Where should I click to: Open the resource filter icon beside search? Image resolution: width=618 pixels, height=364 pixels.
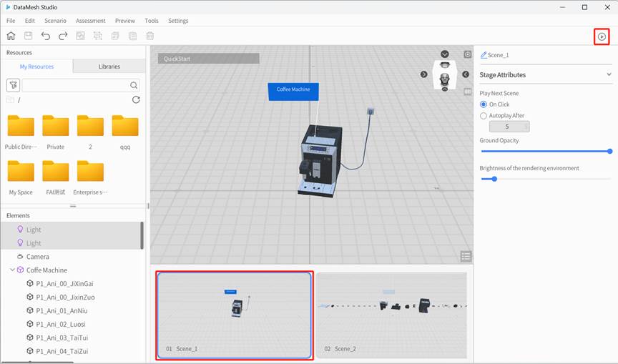13,85
